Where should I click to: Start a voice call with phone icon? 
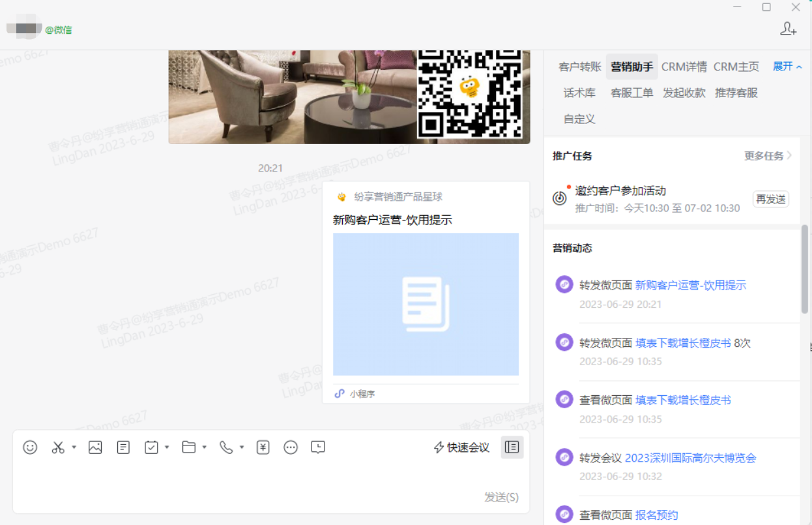coord(226,447)
